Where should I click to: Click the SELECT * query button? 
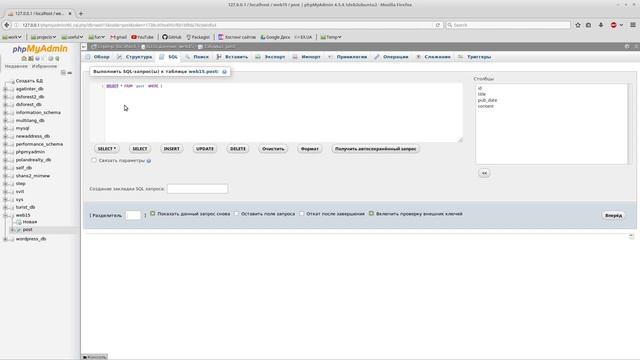point(107,149)
